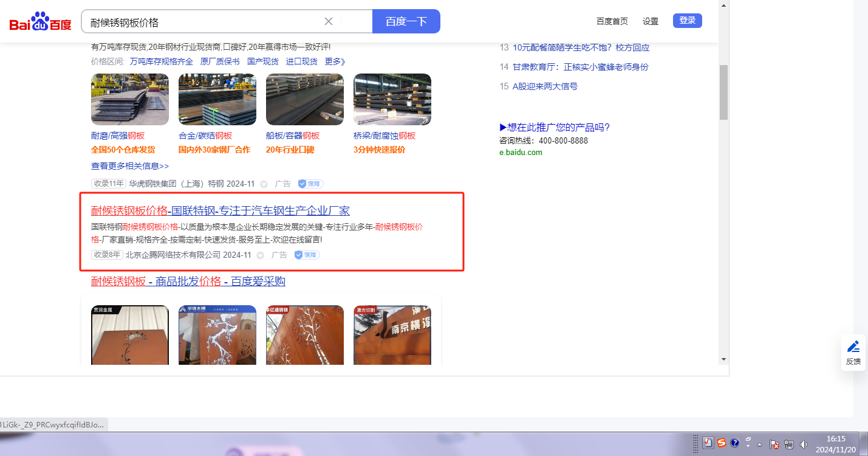Expand the dropdown arrow beside 北京企腾网络技术有限公司 2024-11
868x456 pixels.
[260, 255]
